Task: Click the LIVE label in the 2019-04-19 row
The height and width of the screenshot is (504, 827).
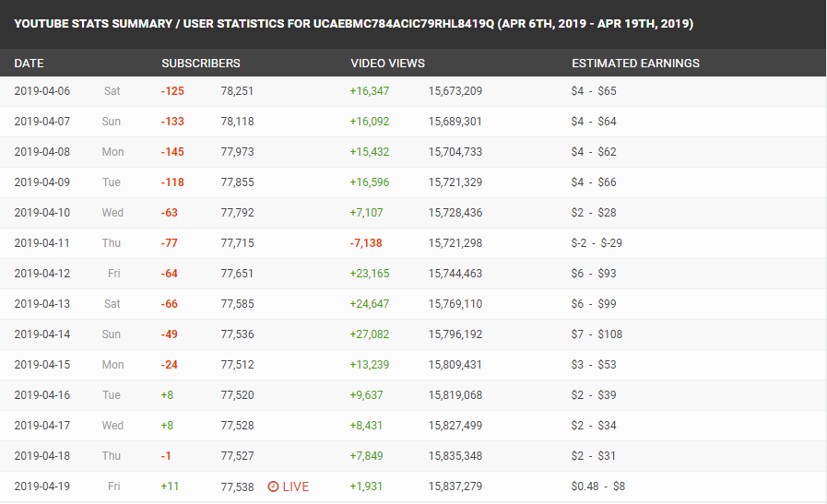Action: coord(296,486)
